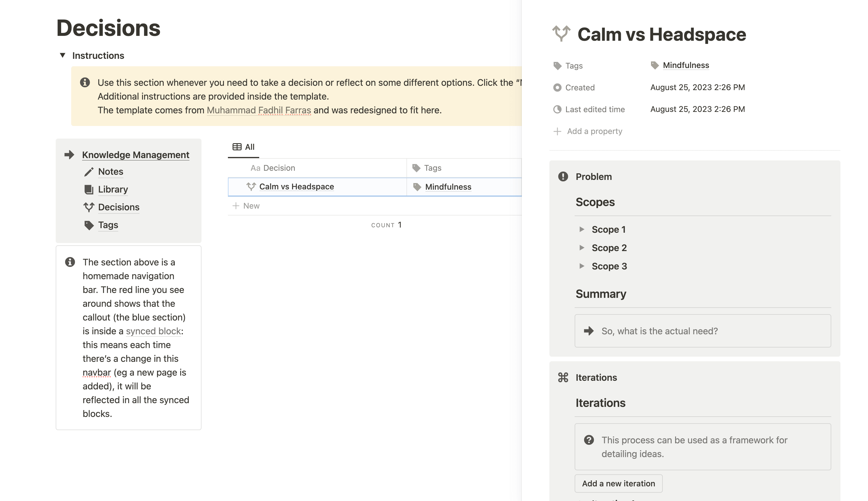Click the Library item in sidebar

pyautogui.click(x=113, y=189)
